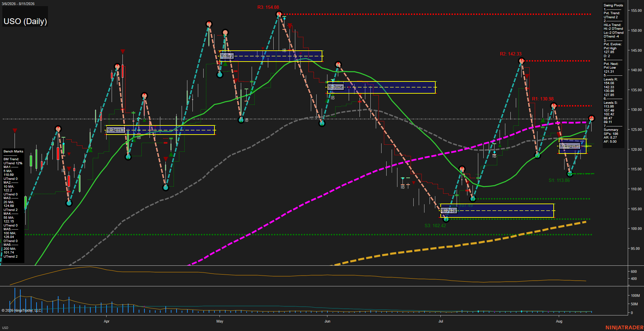Viewport: 644px width, 331px height.
Task: Click the SP's: 186 summary line
Action: click(611, 134)
